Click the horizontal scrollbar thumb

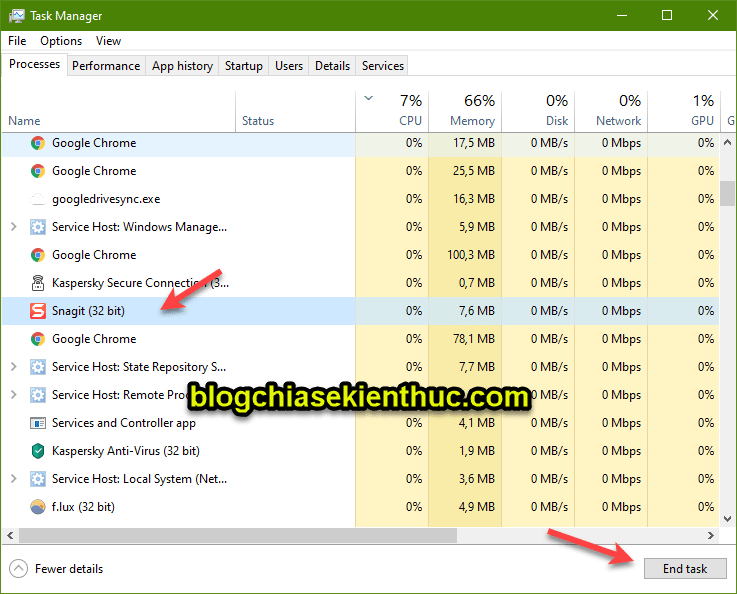click(238, 535)
